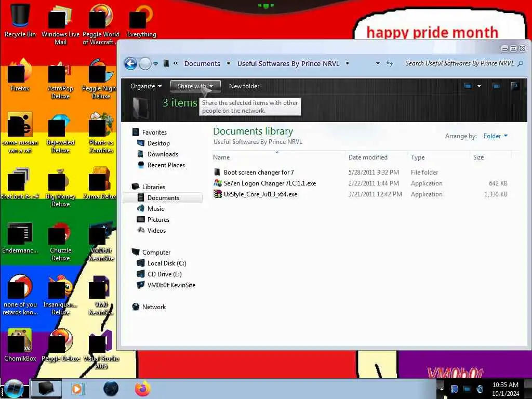The image size is (532, 399).
Task: Go back with the Explorer back arrow
Action: click(130, 63)
